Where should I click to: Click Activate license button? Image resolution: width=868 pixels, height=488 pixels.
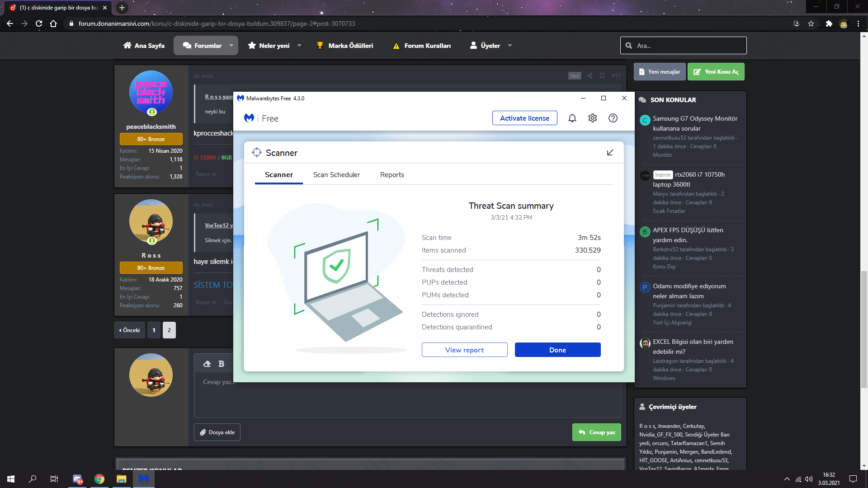524,118
